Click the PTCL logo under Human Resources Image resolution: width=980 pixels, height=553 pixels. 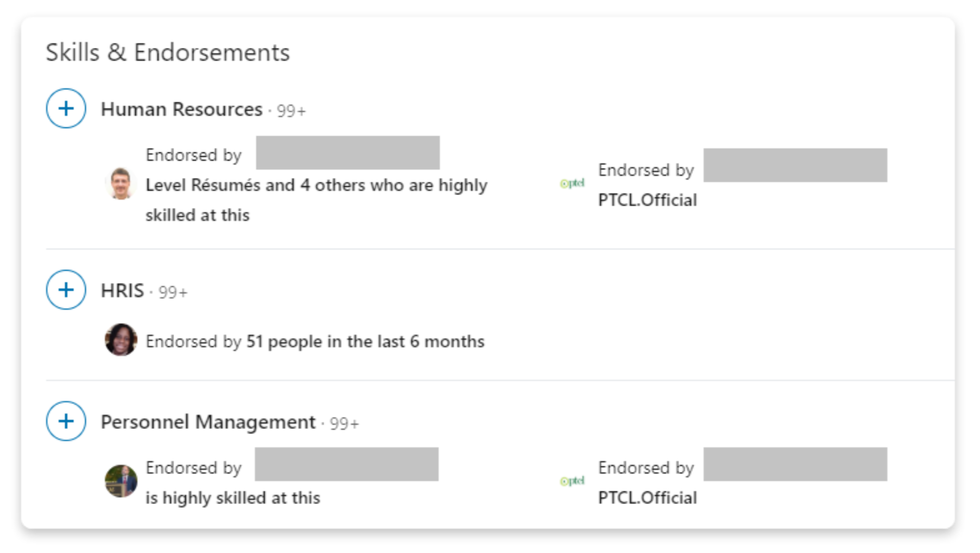(x=572, y=183)
